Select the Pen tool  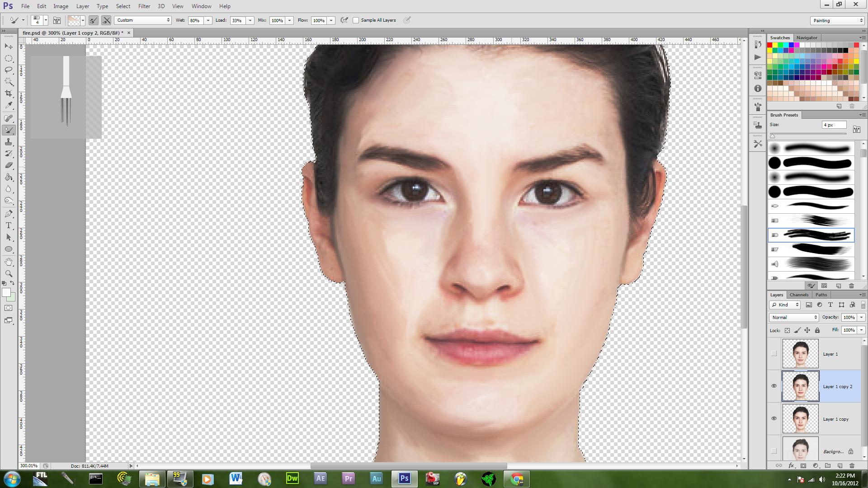[x=9, y=214]
